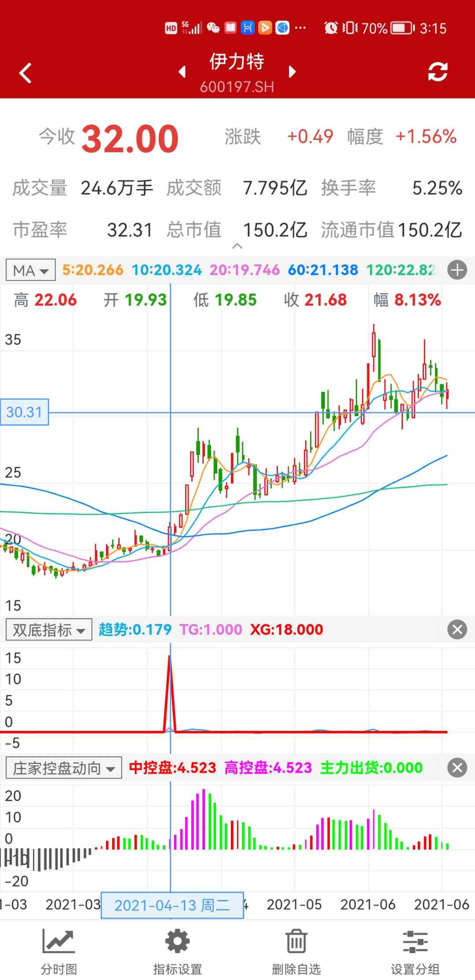Open 指标设置 indicator settings
Screen dimensions: 475x980
click(178, 951)
